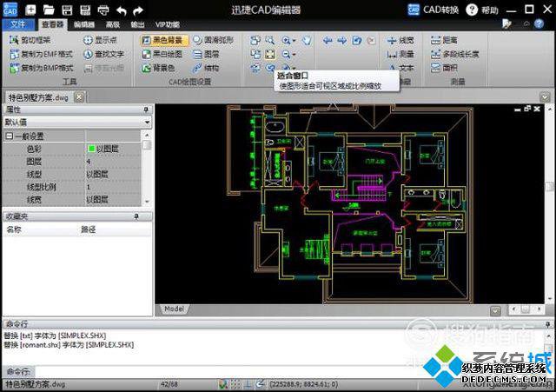Select 复制为EMF格式 copy tool
The height and width of the screenshot is (392, 556).
pyautogui.click(x=41, y=54)
